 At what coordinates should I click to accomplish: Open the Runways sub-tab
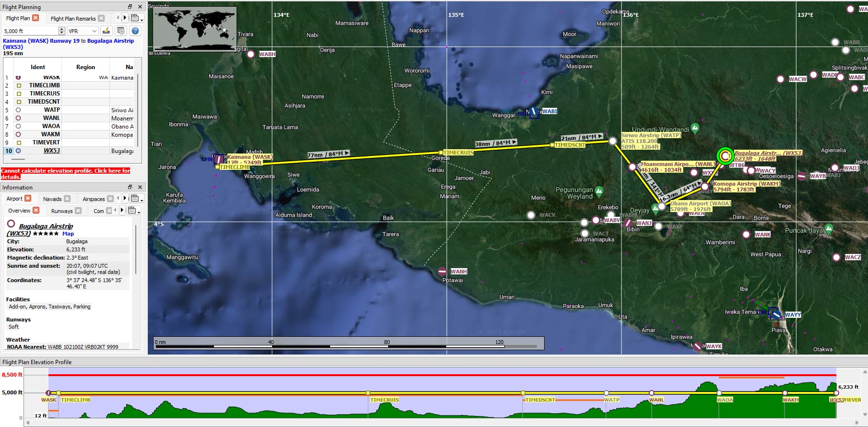(x=62, y=211)
